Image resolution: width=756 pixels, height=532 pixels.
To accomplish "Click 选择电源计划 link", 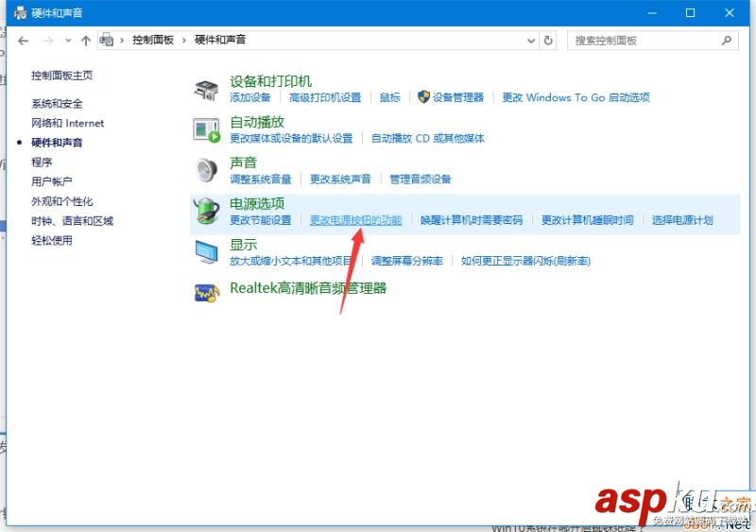I will coord(682,220).
